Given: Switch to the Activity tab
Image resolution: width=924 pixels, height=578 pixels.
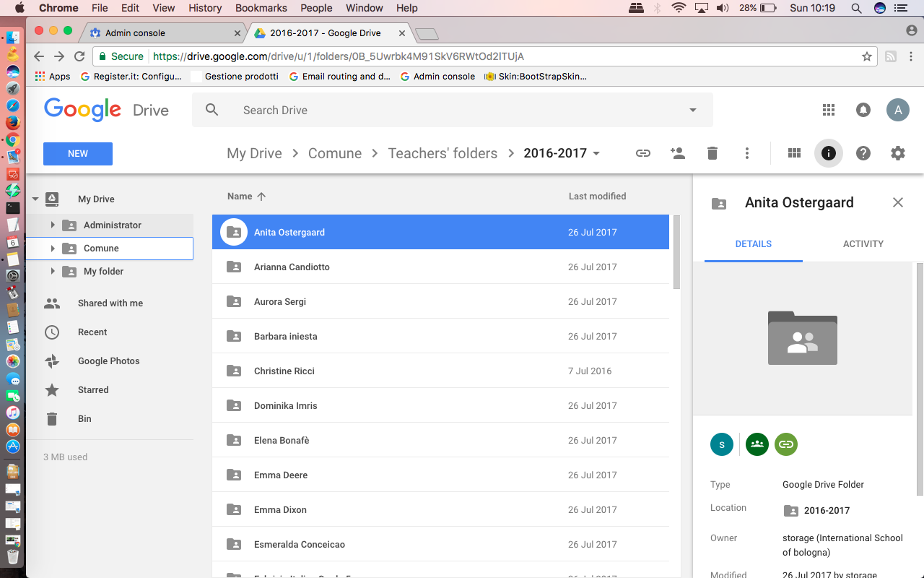Looking at the screenshot, I should click(x=863, y=243).
